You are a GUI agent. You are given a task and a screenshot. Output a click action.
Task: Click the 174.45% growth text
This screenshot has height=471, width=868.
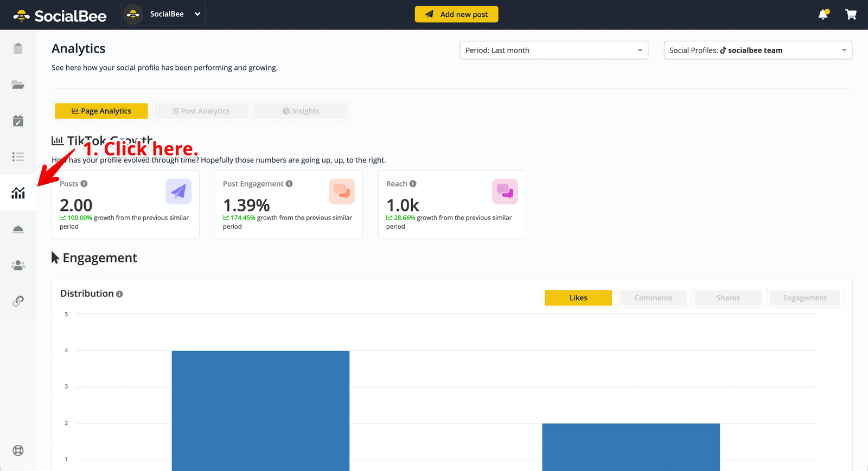pos(243,218)
